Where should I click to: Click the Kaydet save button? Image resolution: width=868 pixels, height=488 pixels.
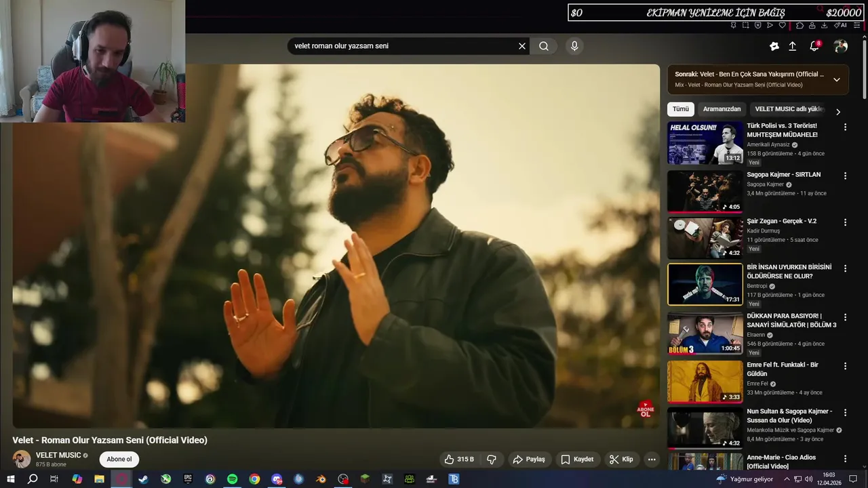pyautogui.click(x=577, y=459)
